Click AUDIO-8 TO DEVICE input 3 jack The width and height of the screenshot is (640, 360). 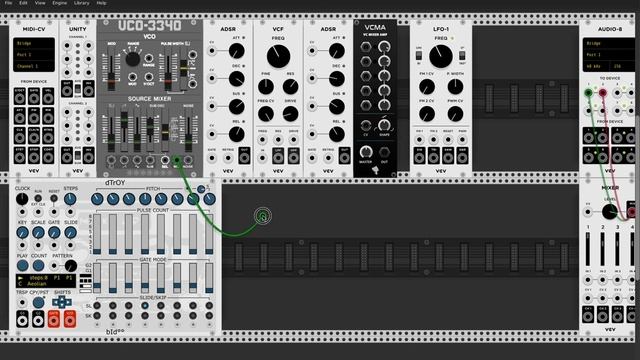tap(617, 93)
